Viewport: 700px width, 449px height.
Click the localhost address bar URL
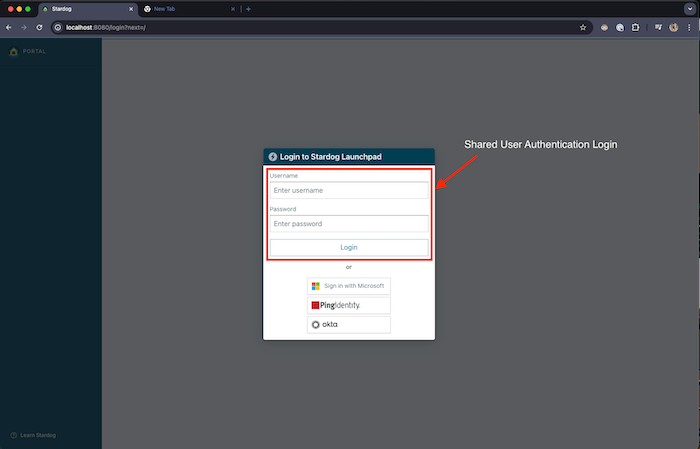pos(106,28)
